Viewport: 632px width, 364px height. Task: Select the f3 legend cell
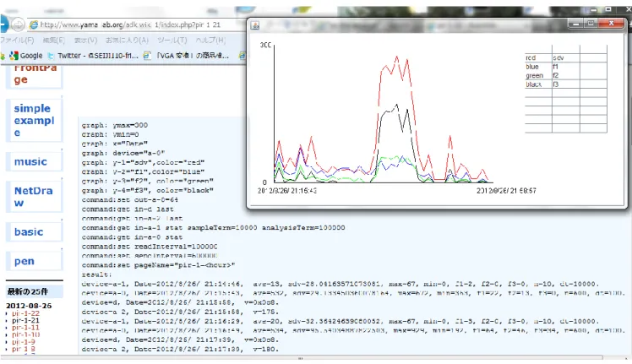click(x=565, y=84)
